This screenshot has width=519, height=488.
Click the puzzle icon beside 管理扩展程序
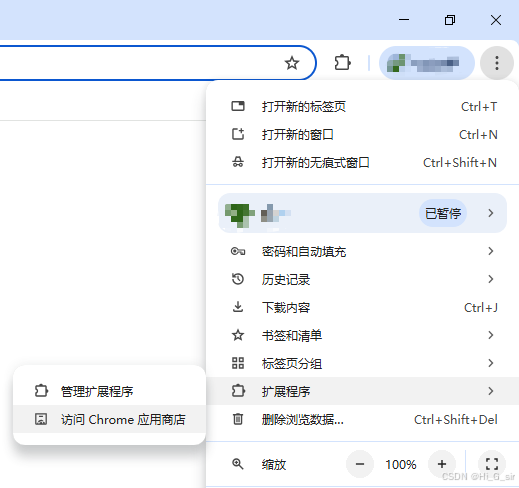41,391
